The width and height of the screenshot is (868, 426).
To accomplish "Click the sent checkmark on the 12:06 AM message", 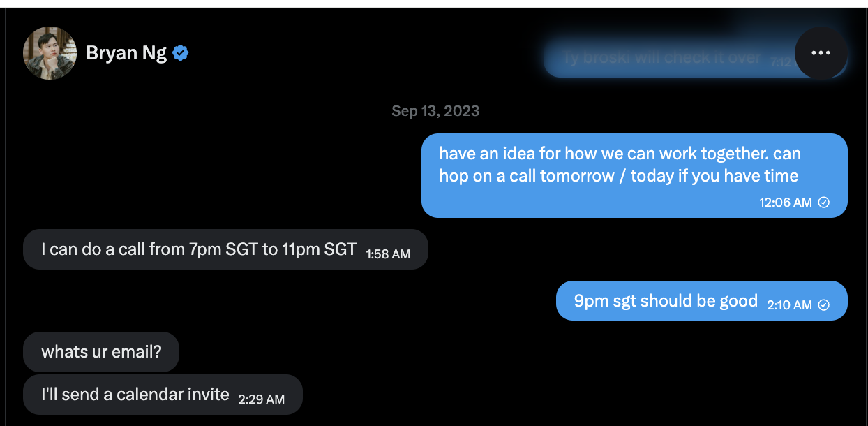I will [825, 202].
